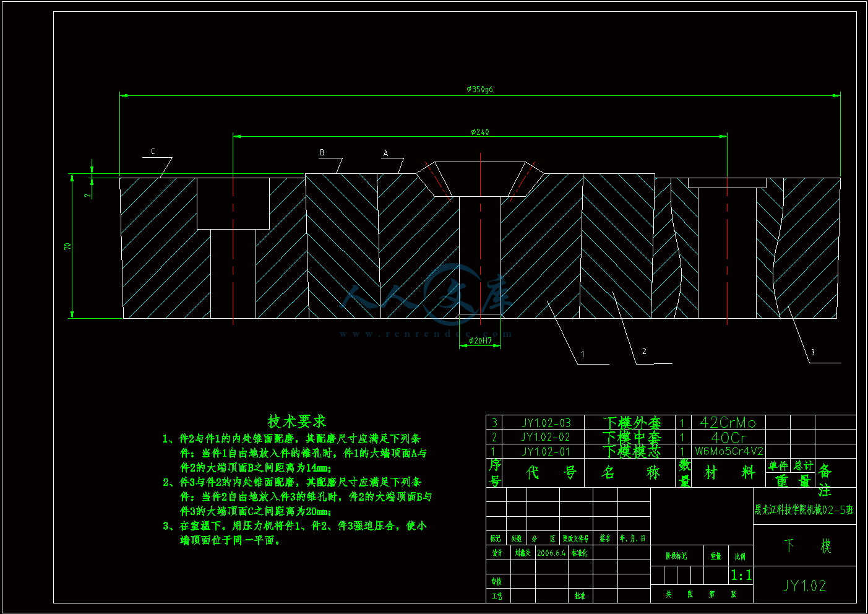
Task: Click the date 2006.6.4 in title block
Action: tap(551, 553)
